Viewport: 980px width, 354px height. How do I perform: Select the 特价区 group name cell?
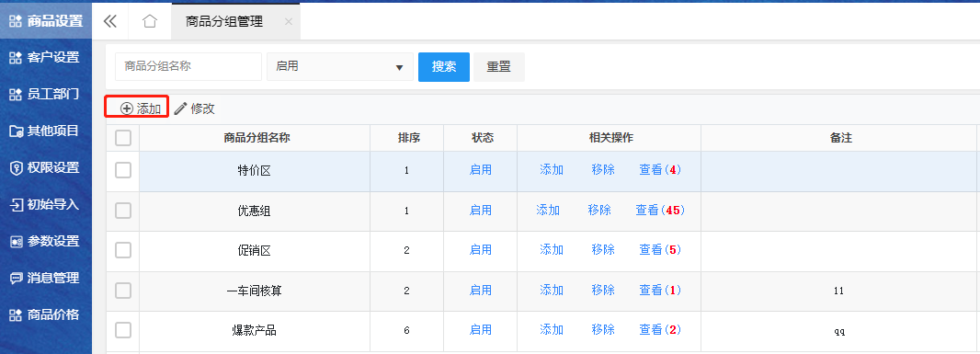[x=255, y=171]
